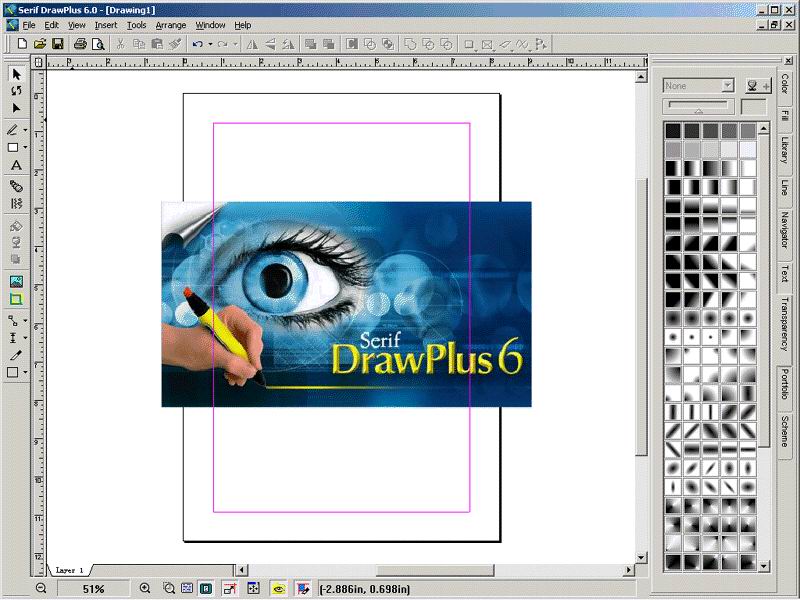Select the Spray can tool
Image resolution: width=800 pixels, height=600 pixels.
coord(16,186)
